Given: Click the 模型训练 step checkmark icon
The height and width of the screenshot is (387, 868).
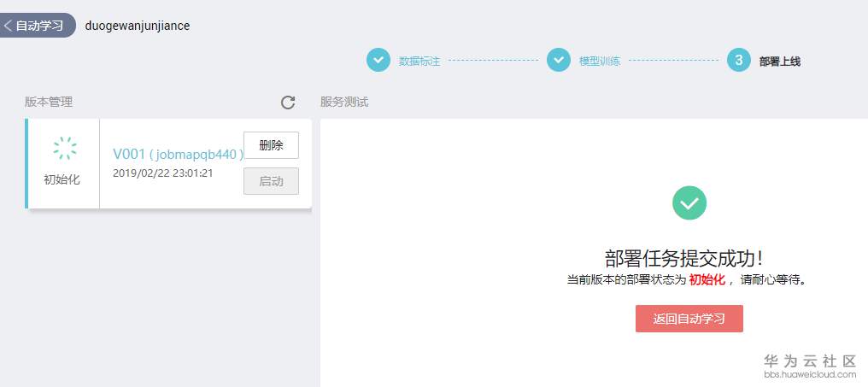Looking at the screenshot, I should (x=559, y=61).
